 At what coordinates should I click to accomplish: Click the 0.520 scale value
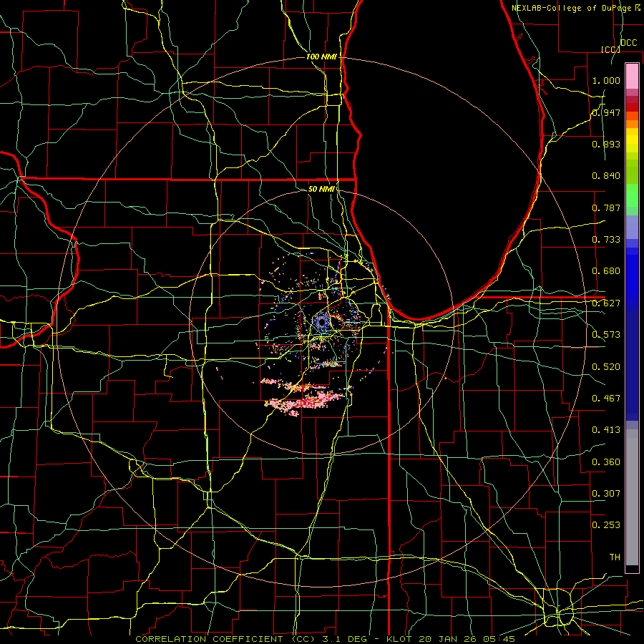click(x=606, y=367)
